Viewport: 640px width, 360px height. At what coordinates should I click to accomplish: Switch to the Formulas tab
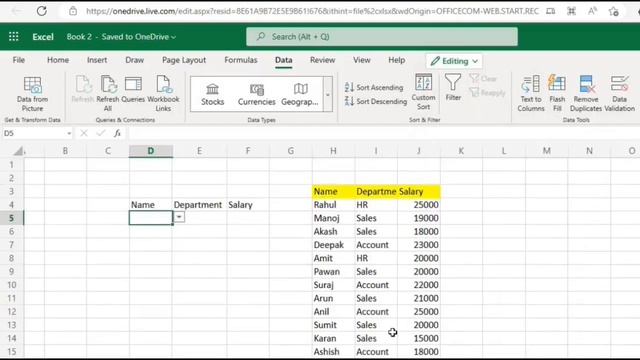tap(241, 60)
